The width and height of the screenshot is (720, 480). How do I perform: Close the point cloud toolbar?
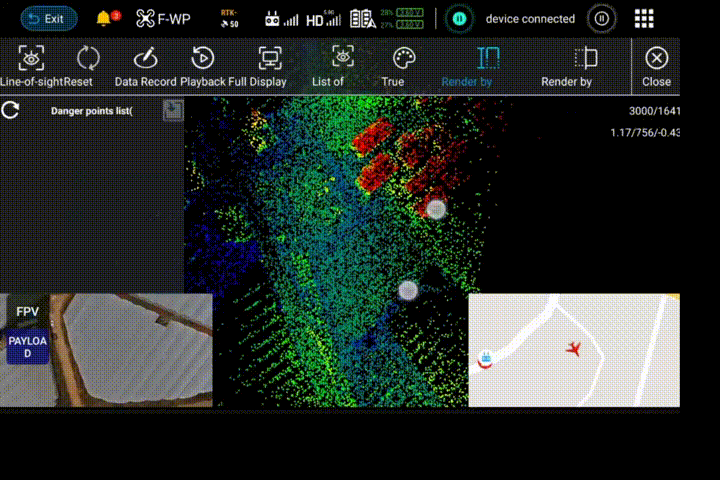656,66
